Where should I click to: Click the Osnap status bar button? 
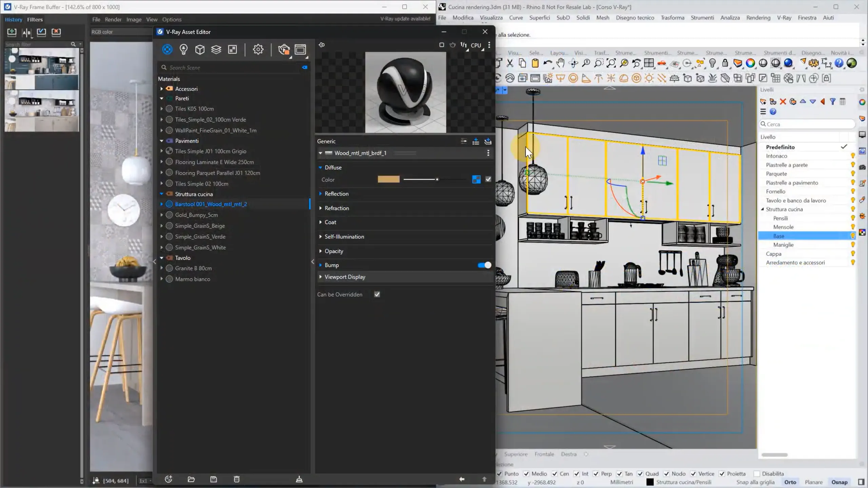click(x=839, y=482)
